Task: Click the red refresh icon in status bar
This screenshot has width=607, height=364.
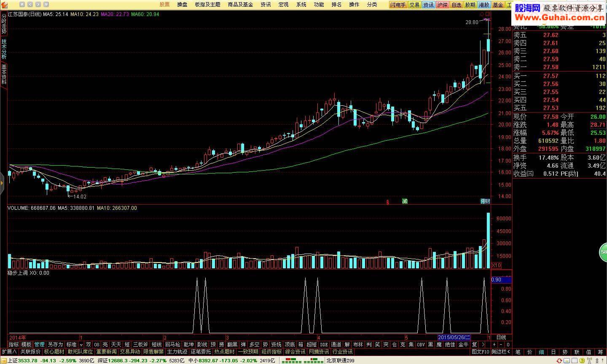Action: [x=559, y=361]
